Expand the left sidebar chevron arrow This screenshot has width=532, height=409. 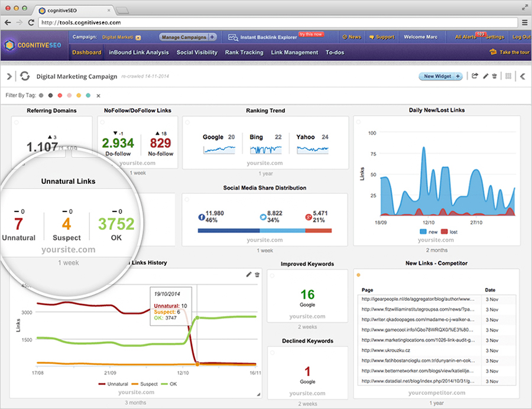(x=9, y=76)
